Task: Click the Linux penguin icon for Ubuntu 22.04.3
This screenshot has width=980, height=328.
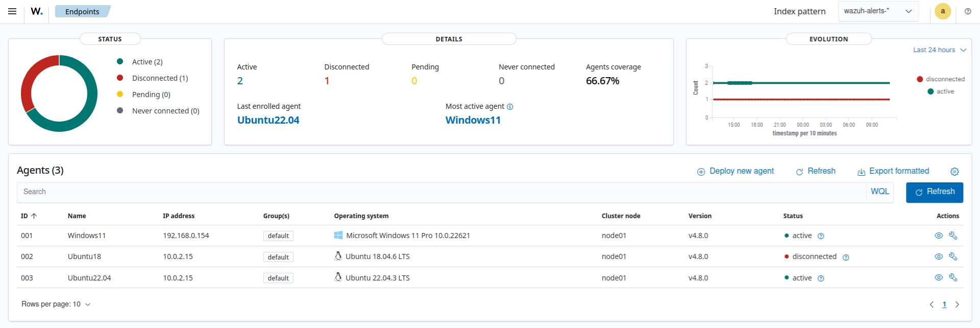Action: (338, 277)
